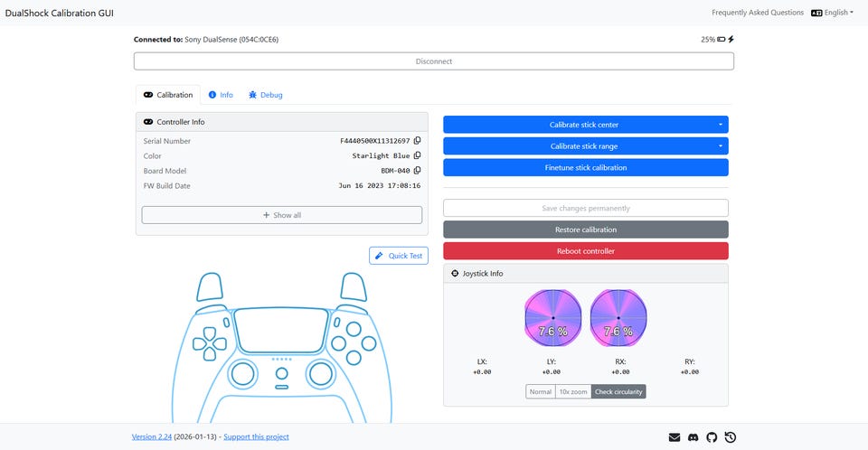Click the red Reboot controller button
The image size is (868, 450).
(586, 251)
